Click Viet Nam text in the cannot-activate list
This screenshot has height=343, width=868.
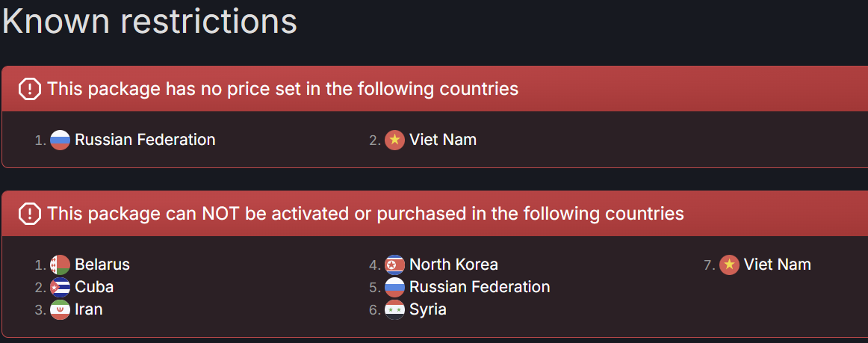(x=777, y=265)
